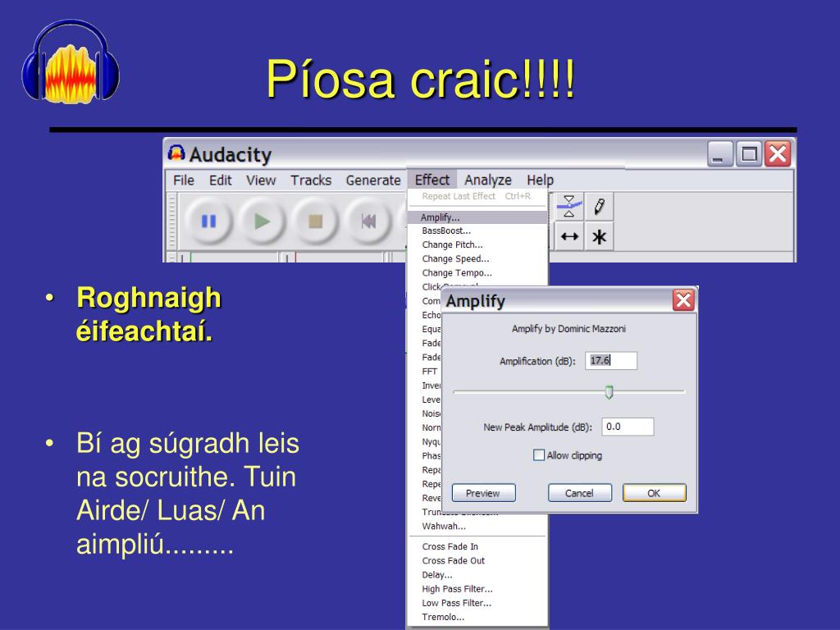Image resolution: width=840 pixels, height=630 pixels.
Task: Click the Amplification (dB) input field
Action: (610, 361)
